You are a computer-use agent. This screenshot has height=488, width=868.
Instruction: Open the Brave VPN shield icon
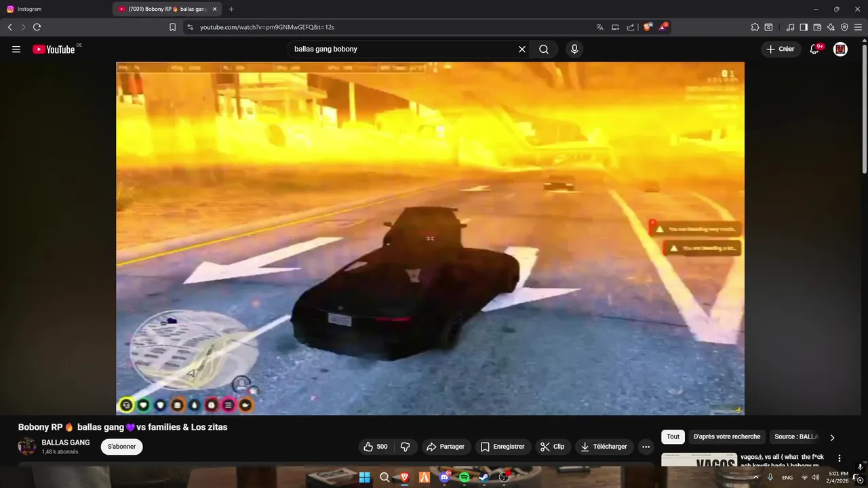(x=844, y=27)
